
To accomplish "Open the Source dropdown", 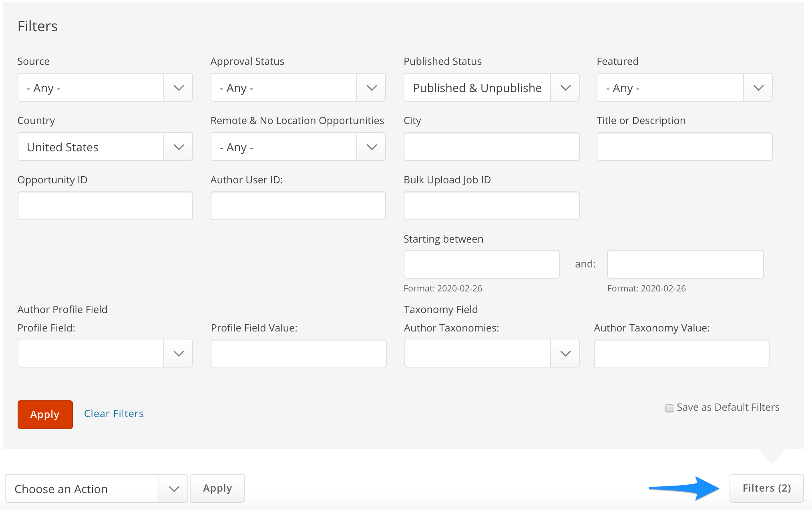I will pos(105,87).
